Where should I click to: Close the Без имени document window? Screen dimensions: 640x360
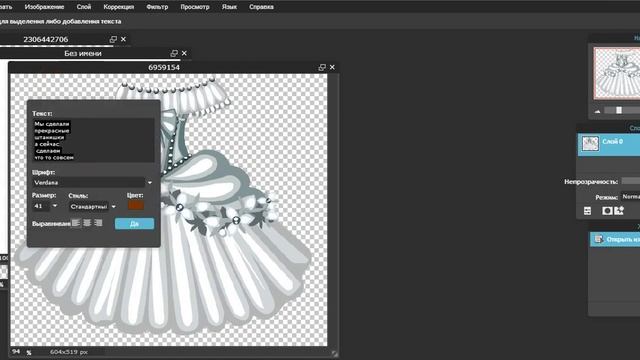184,53
